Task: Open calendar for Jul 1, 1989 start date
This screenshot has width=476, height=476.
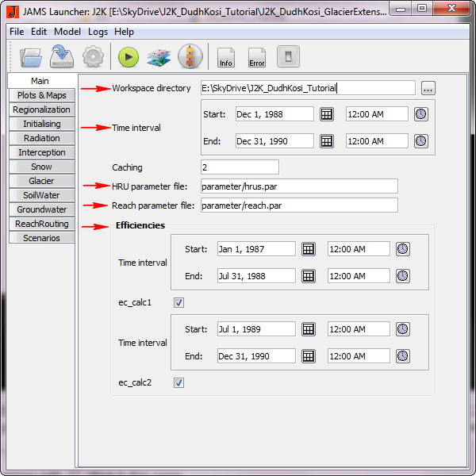Action: tap(308, 329)
